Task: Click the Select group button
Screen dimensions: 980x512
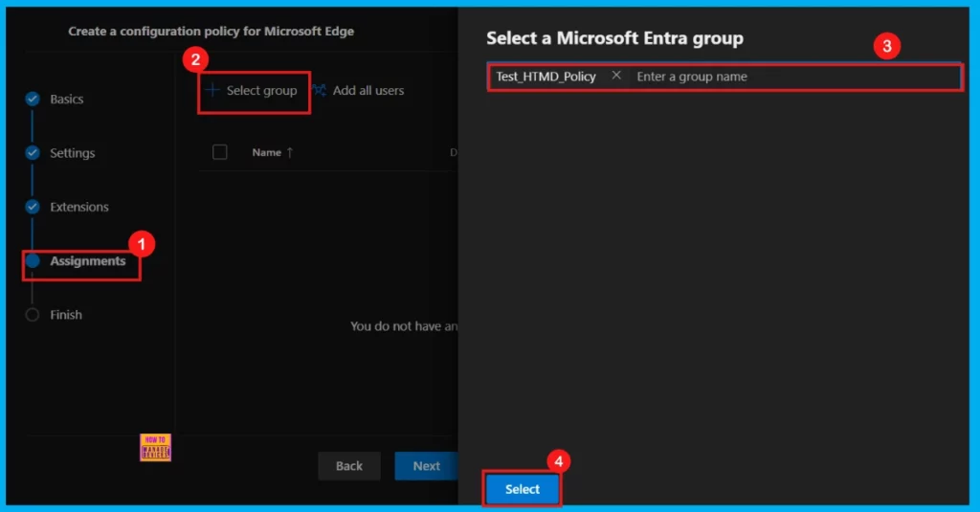Action: 254,91
